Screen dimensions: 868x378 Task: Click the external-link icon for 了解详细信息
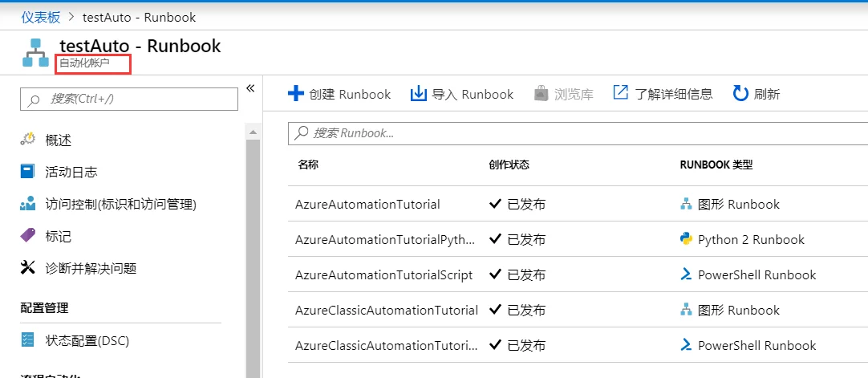tap(621, 92)
